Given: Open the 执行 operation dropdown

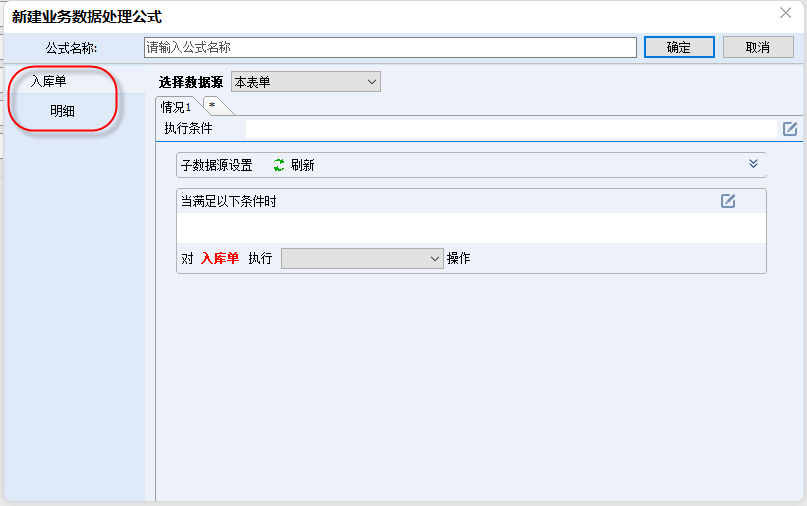Looking at the screenshot, I should pos(362,258).
